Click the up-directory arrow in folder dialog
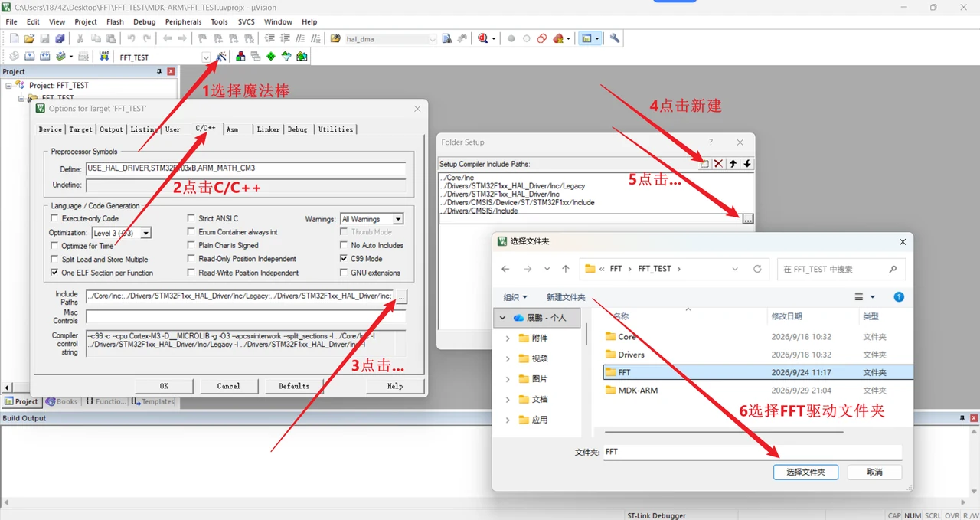This screenshot has height=520, width=980. [x=566, y=269]
